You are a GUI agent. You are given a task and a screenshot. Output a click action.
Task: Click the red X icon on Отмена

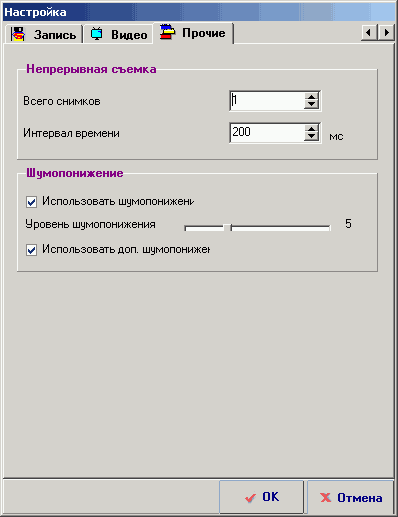[325, 498]
